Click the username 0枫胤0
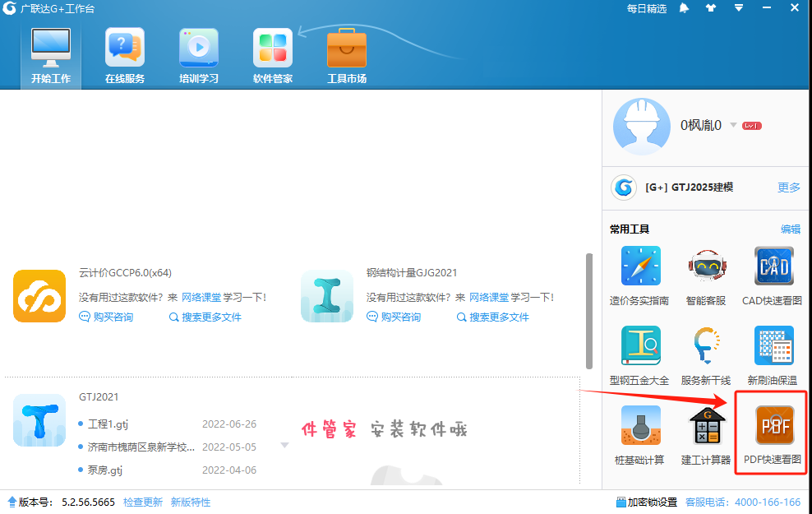This screenshot has width=812, height=514. [701, 125]
